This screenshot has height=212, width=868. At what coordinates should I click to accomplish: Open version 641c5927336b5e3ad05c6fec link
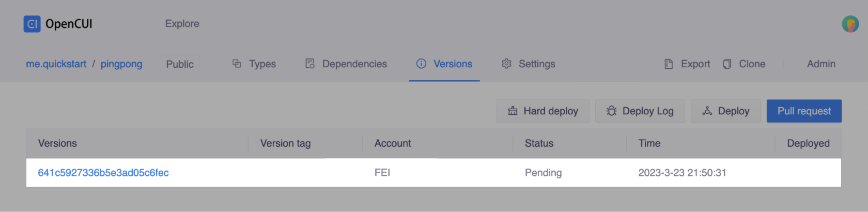pos(103,173)
